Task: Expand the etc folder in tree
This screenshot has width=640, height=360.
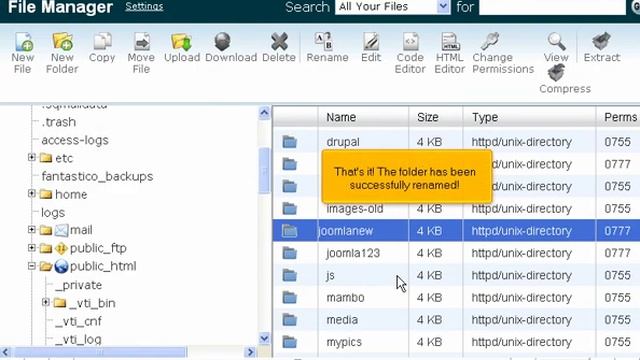Action: click(x=31, y=157)
